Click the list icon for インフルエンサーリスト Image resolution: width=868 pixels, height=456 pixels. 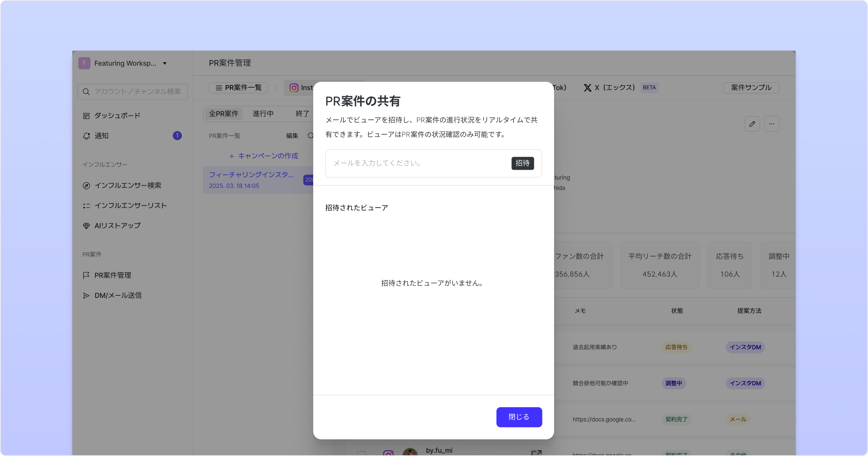[86, 206]
